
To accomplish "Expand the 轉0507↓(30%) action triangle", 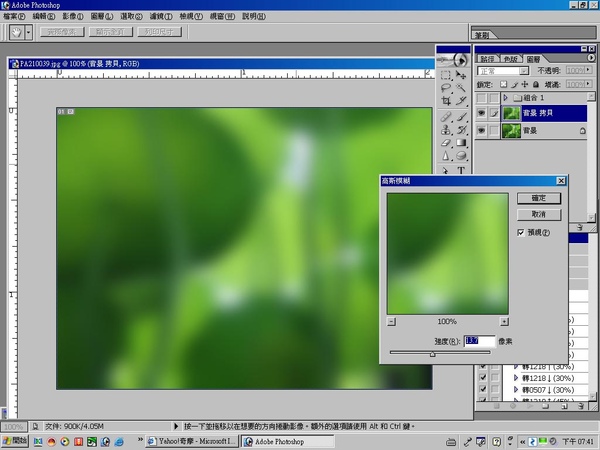I will pos(516,389).
